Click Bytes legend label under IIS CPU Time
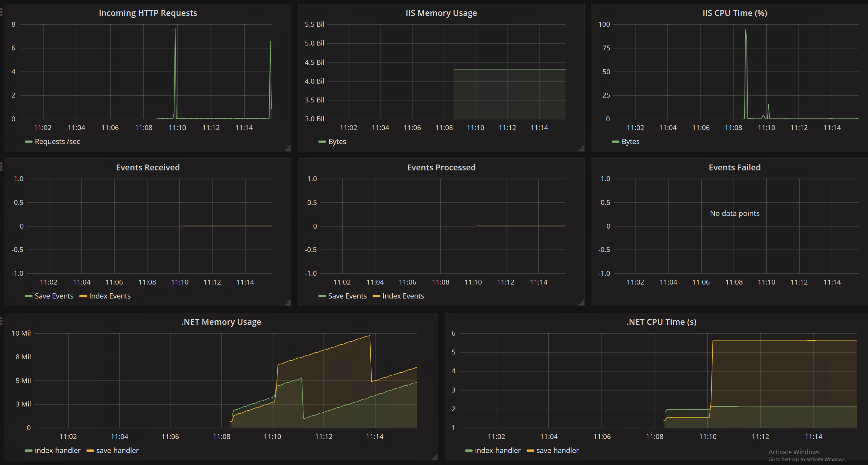Viewport: 868px width, 465px height. 630,142
